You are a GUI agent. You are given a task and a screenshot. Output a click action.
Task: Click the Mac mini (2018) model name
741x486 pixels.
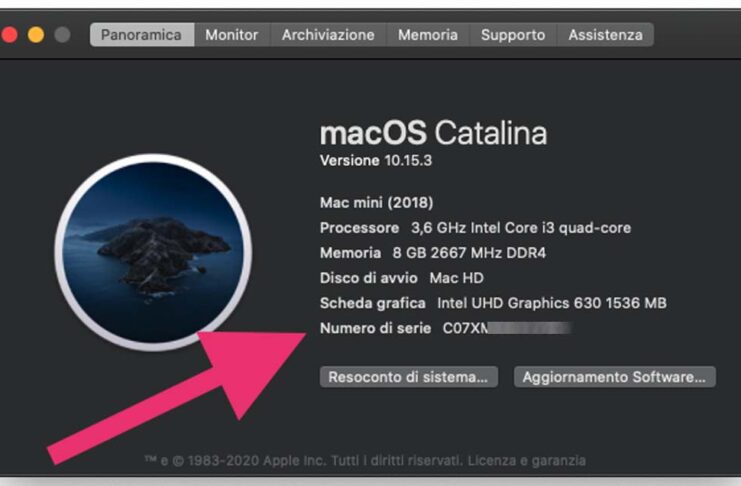click(376, 202)
